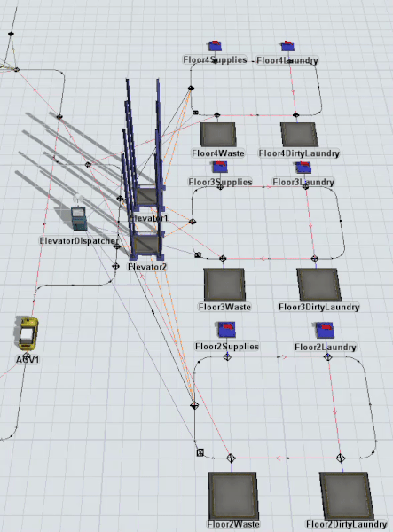Click the Floor3Waste name label

224,307
